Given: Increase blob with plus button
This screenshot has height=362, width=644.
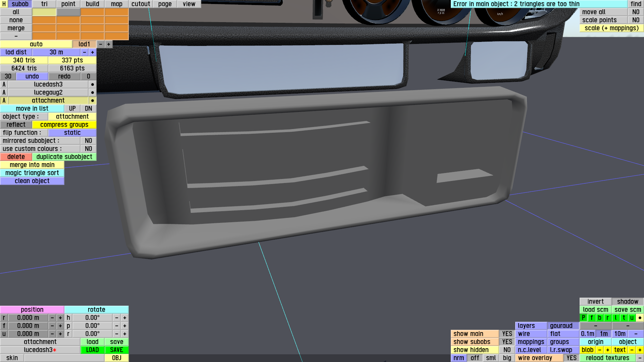Looking at the screenshot, I should click(607, 350).
